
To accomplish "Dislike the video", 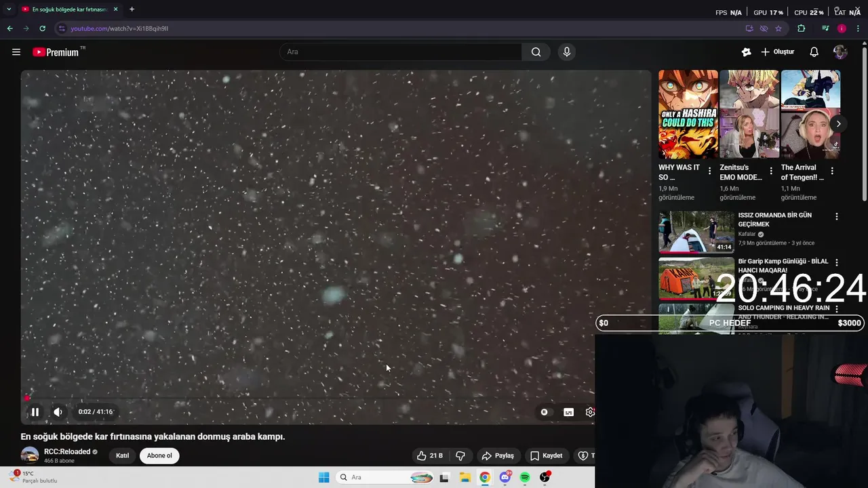I will (460, 455).
